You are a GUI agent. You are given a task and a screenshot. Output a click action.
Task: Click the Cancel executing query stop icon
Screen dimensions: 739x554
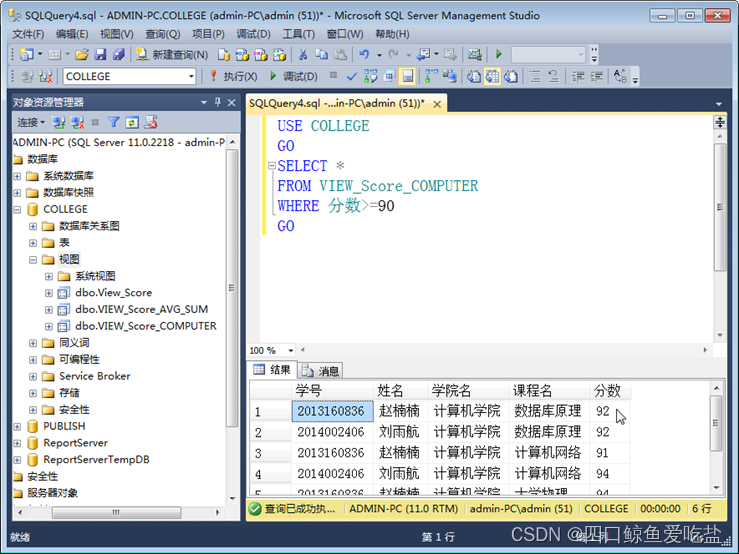pos(333,75)
